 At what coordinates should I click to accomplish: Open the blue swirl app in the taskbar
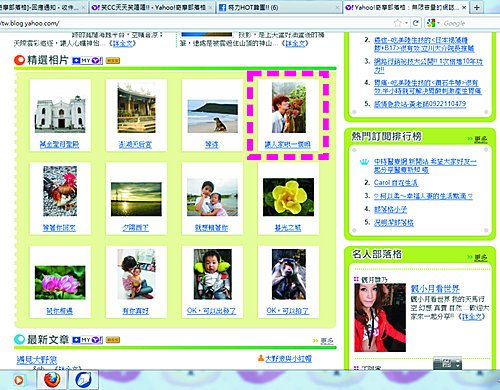[83, 380]
